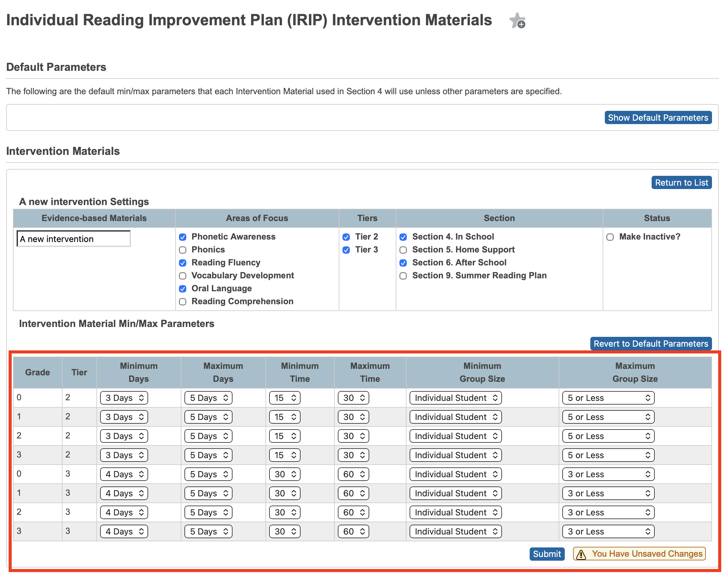Click the favorite star icon next to the title
This screenshot has width=728, height=577.
point(517,21)
